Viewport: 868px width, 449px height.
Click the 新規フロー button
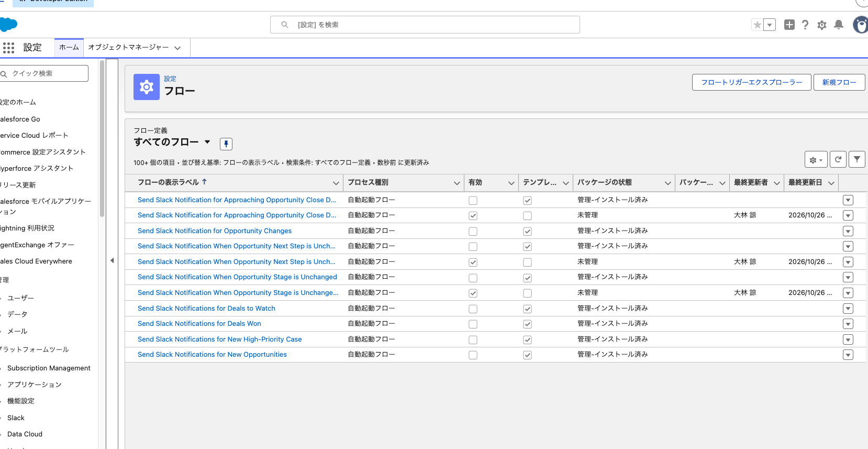tap(839, 82)
